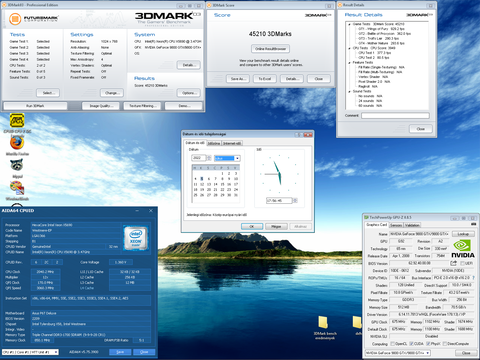Screen dimensions: 480x360
Task: Select day 22 in the calendar
Action: pyautogui.click(x=222, y=189)
